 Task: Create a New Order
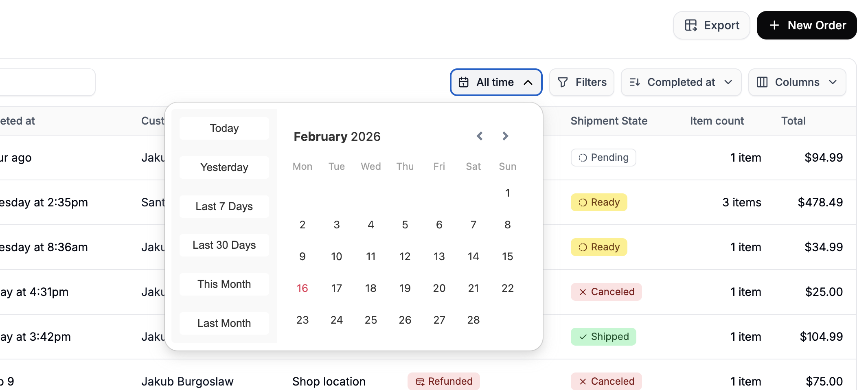(x=807, y=25)
